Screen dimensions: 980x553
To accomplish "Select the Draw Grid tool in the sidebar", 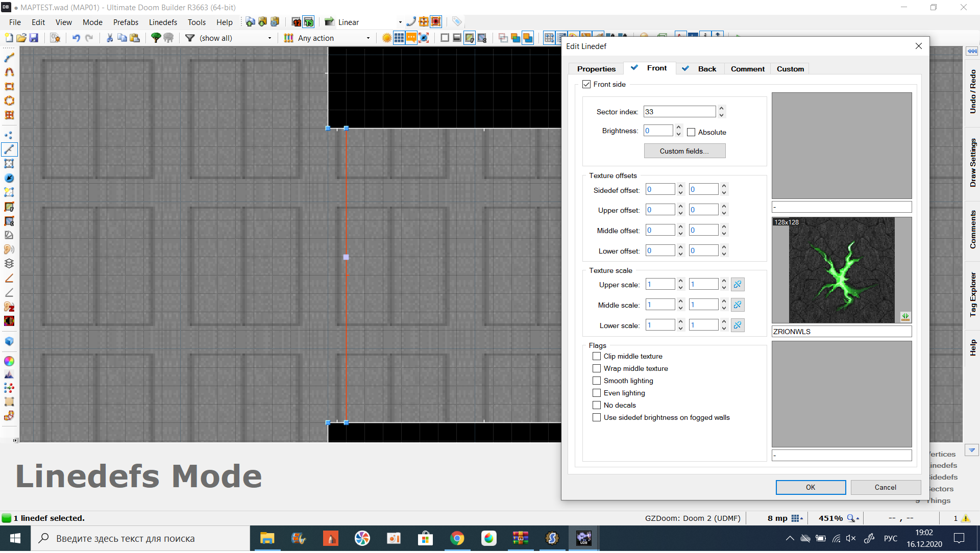I will (x=9, y=115).
